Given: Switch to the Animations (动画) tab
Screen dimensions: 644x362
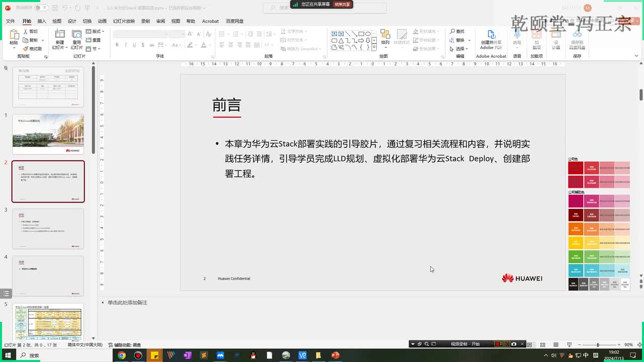Looking at the screenshot, I should [x=102, y=21].
